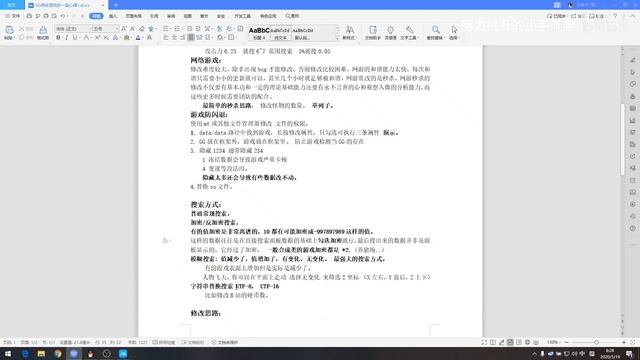Click the text highlight color button

127,38
